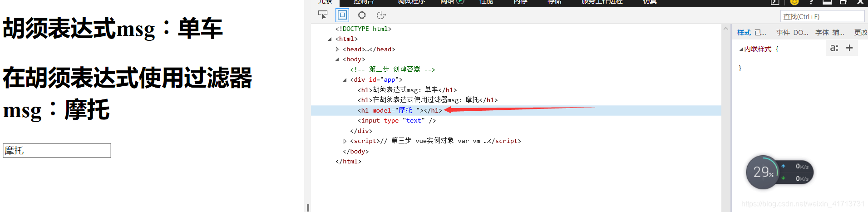Select the closing </div> line
The width and height of the screenshot is (868, 212).
361,131
